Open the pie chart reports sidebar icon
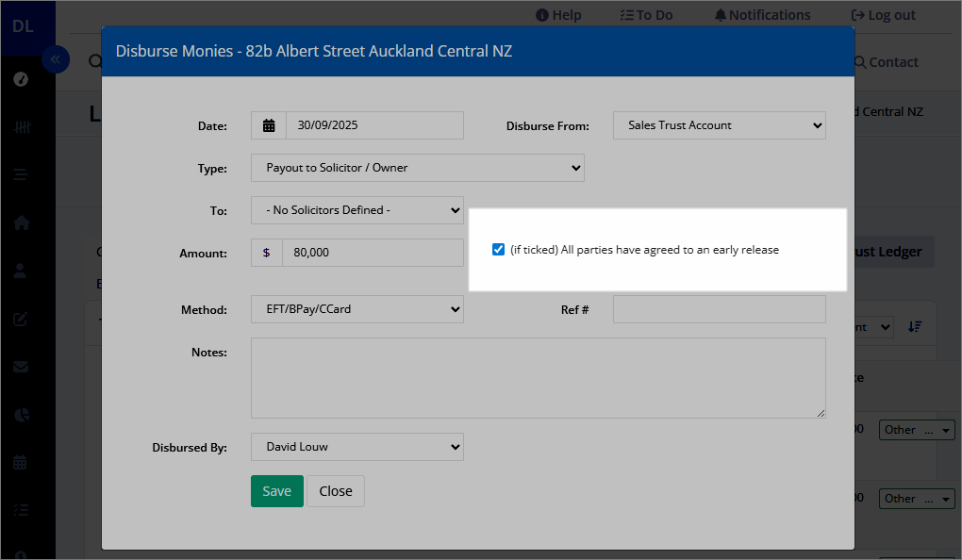The height and width of the screenshot is (560, 962). pos(22,415)
